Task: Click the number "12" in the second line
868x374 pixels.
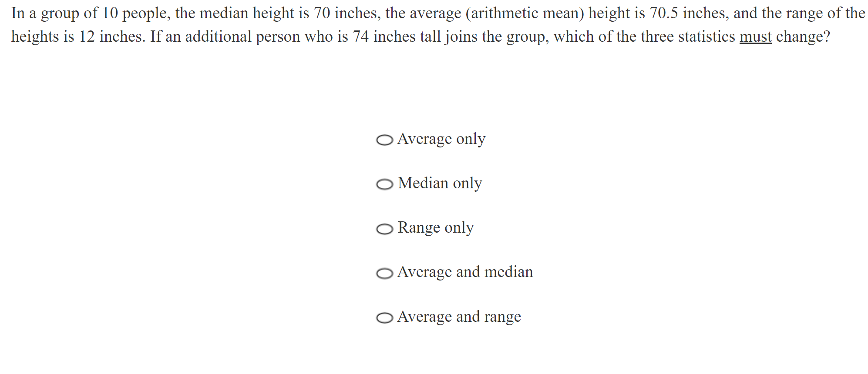Action: click(x=87, y=37)
